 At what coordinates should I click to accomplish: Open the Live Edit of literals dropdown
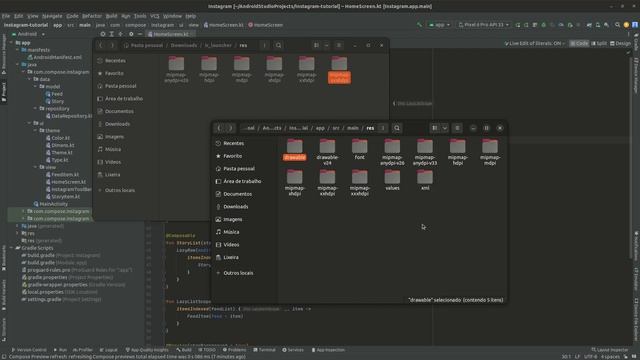pyautogui.click(x=535, y=43)
